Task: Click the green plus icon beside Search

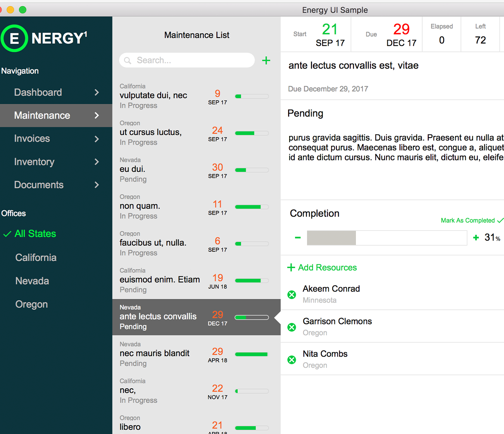Action: [x=266, y=60]
